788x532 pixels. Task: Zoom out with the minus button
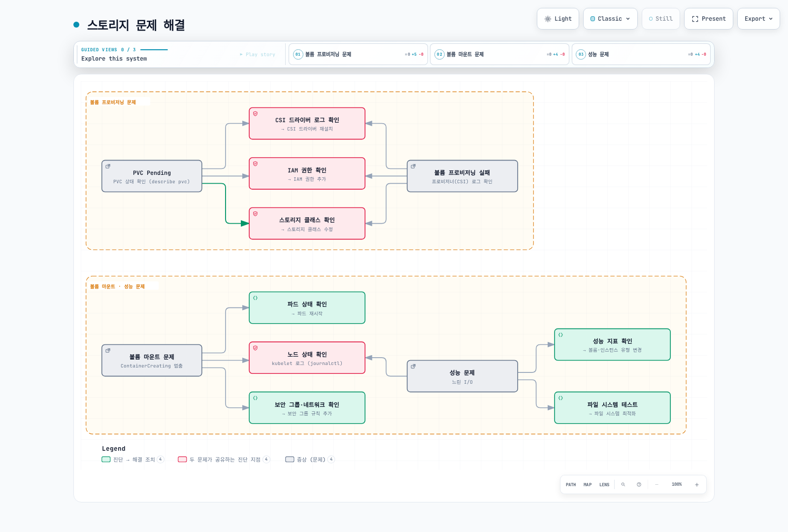657,485
